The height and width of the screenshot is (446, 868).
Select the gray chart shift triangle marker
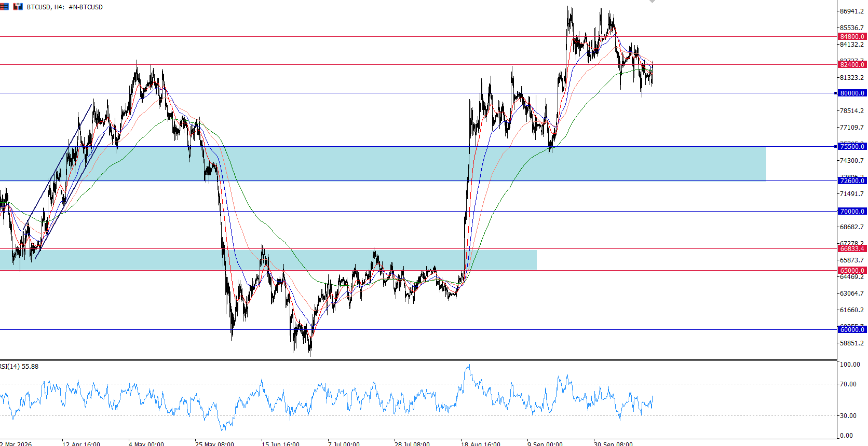(x=652, y=2)
